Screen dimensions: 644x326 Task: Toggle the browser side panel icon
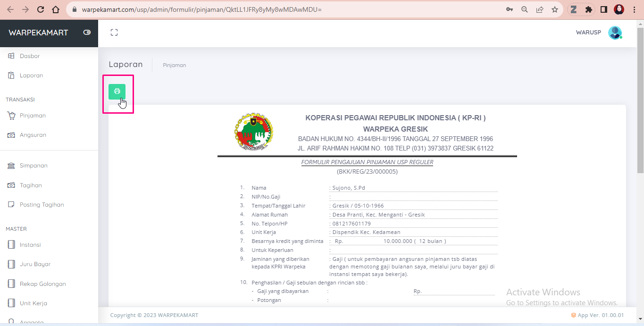[603, 9]
